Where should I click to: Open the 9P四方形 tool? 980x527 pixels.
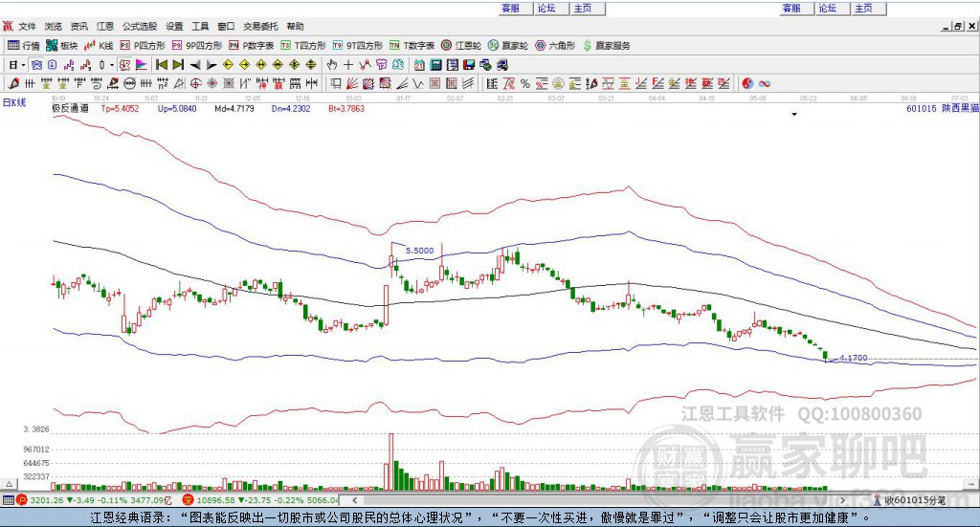click(x=197, y=46)
